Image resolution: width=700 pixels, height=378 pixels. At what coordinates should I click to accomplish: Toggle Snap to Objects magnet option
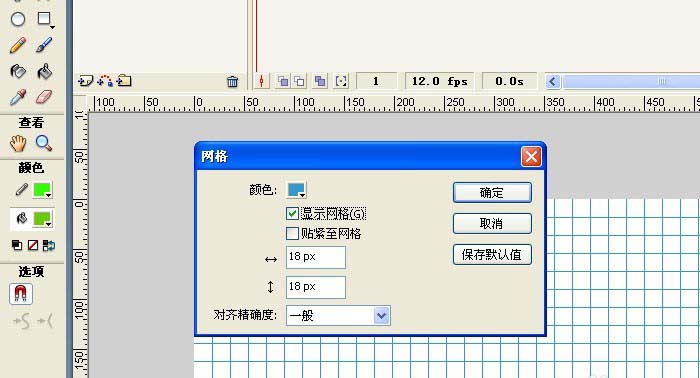coord(21,294)
